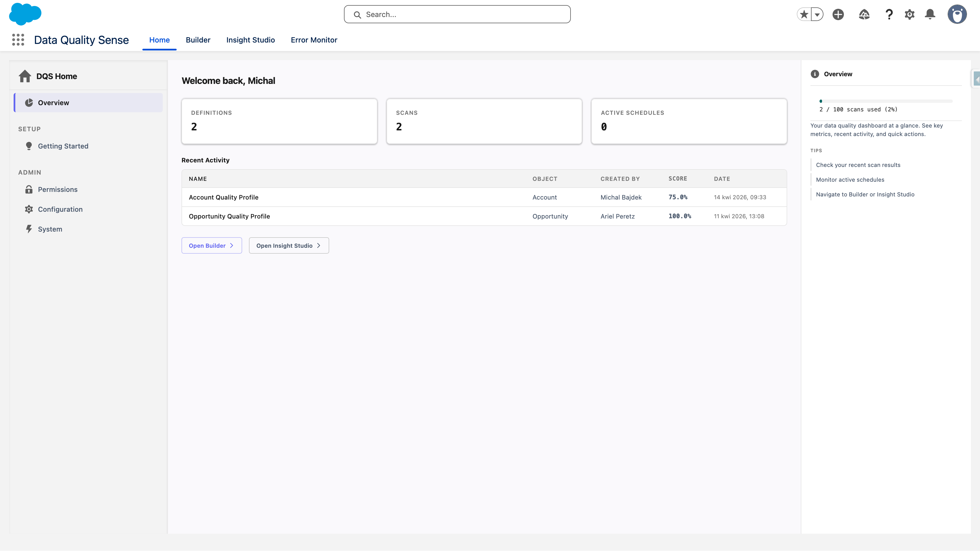The height and width of the screenshot is (551, 980).
Task: Open the notifications bell
Action: pos(930,14)
